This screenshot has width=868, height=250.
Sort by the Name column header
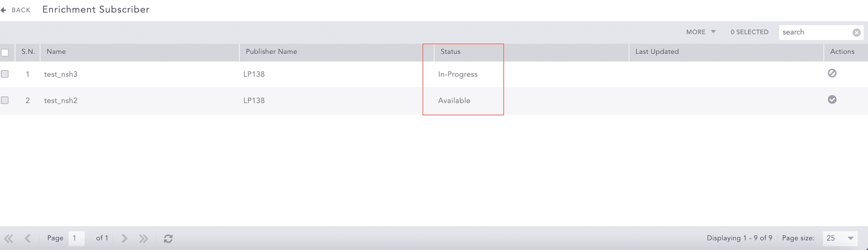(57, 52)
